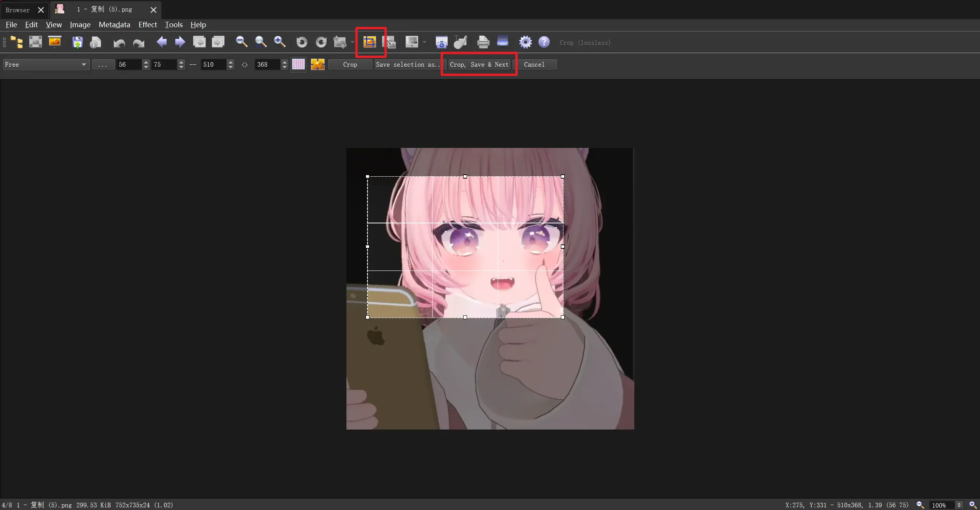The height and width of the screenshot is (510, 980).
Task: Click the Undo arrow icon
Action: [x=119, y=42]
